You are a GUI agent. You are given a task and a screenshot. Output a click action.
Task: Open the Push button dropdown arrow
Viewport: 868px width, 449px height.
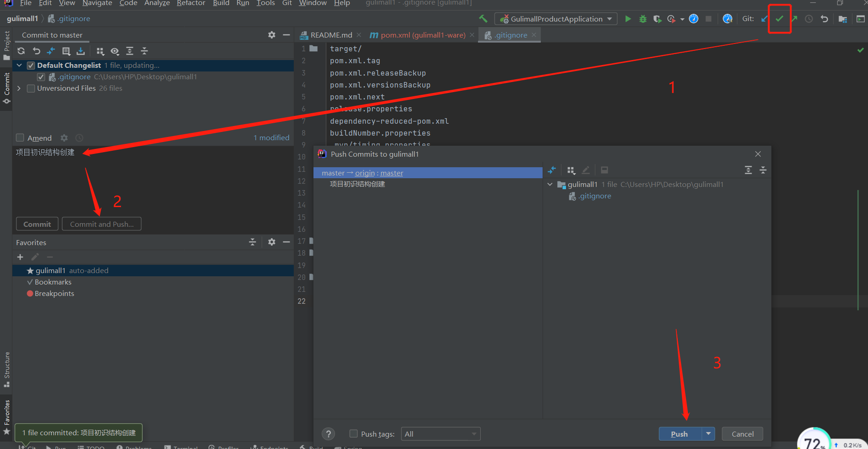(x=709, y=433)
